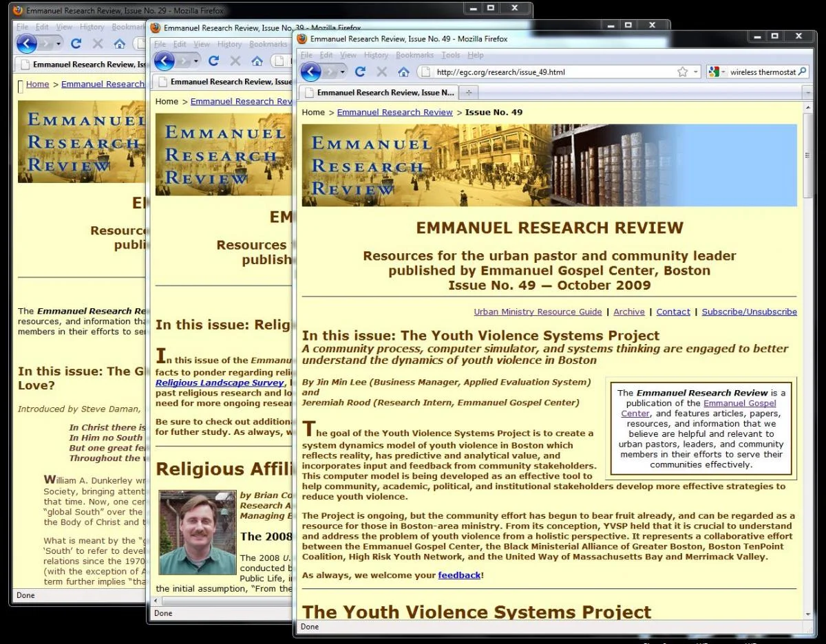Stop loading in the Issue No. 29 window
This screenshot has width=826, height=644.
[98, 44]
